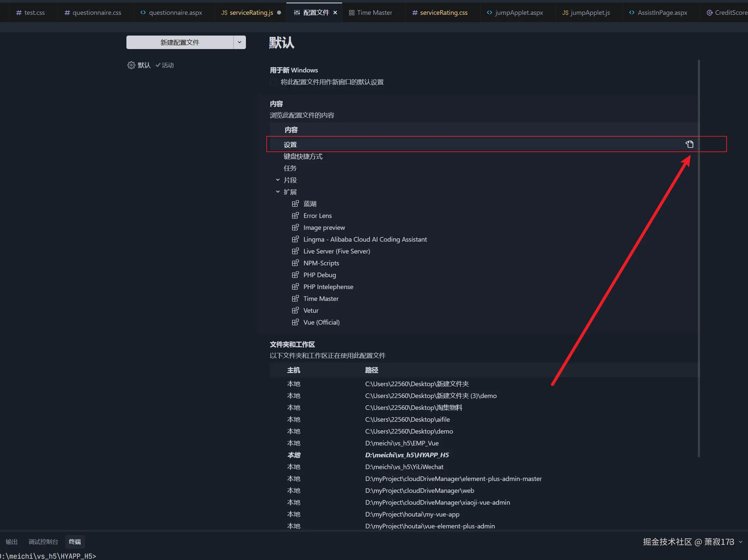Collapse the 片段 tree section
Viewport: 748px width, 560px height.
click(x=278, y=180)
